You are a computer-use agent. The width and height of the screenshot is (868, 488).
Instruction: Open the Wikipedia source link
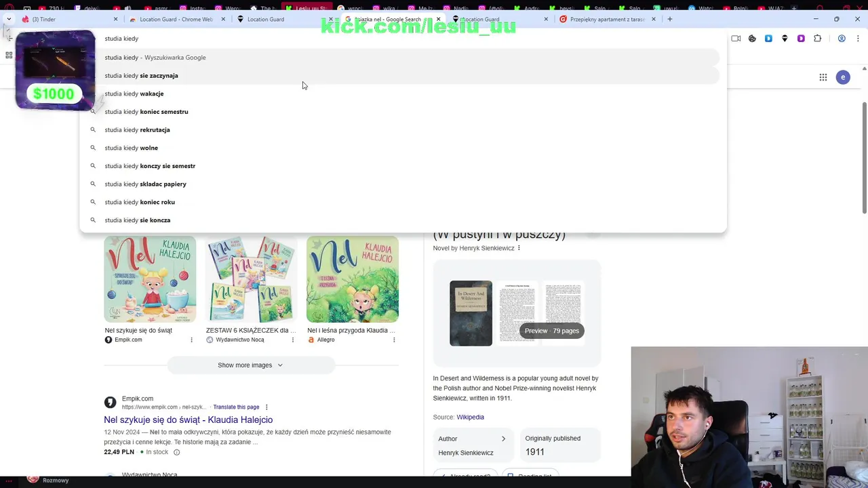[470, 418]
